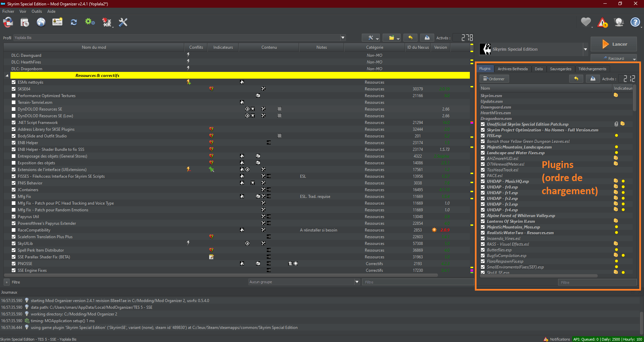Open the profiles ID card icon
Viewport: 644px width, 342px height.
(57, 23)
